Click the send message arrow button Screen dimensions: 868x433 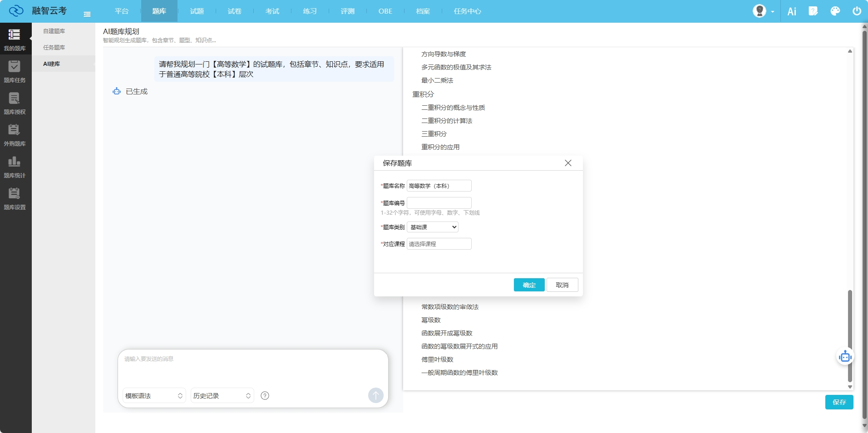click(375, 395)
